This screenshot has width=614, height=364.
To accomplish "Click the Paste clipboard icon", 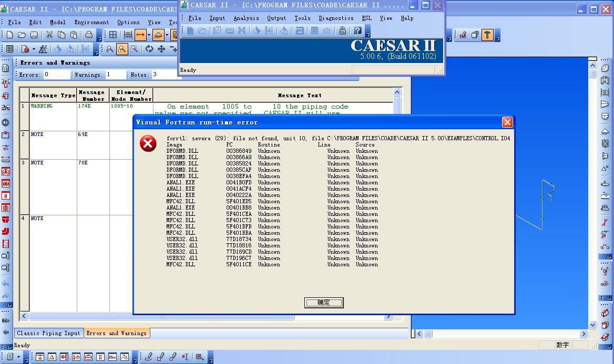I will (74, 35).
